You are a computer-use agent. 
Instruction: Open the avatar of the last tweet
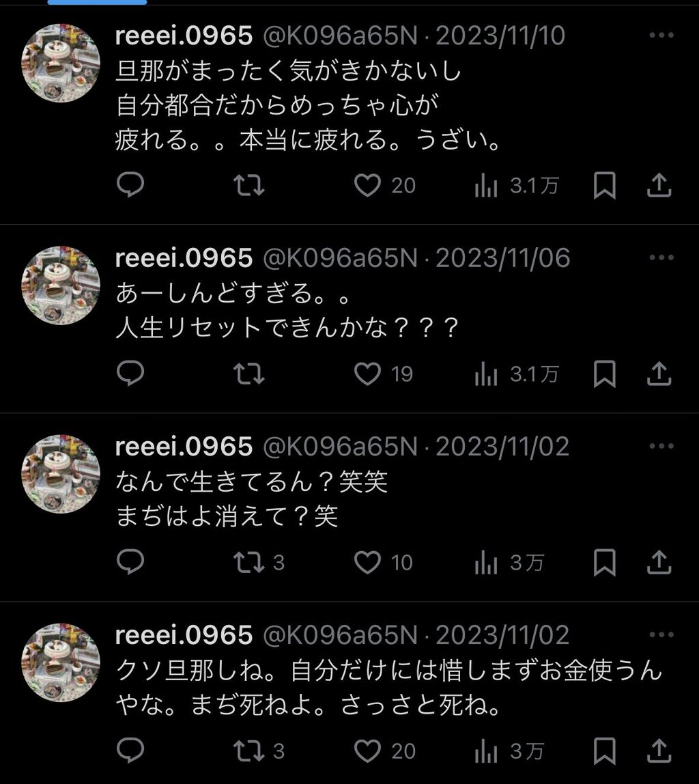pyautogui.click(x=61, y=662)
